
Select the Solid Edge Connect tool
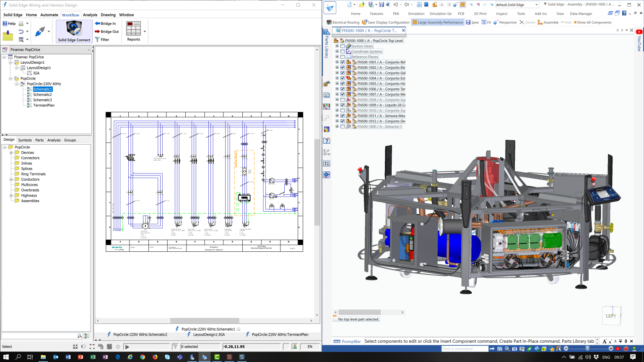tap(74, 31)
